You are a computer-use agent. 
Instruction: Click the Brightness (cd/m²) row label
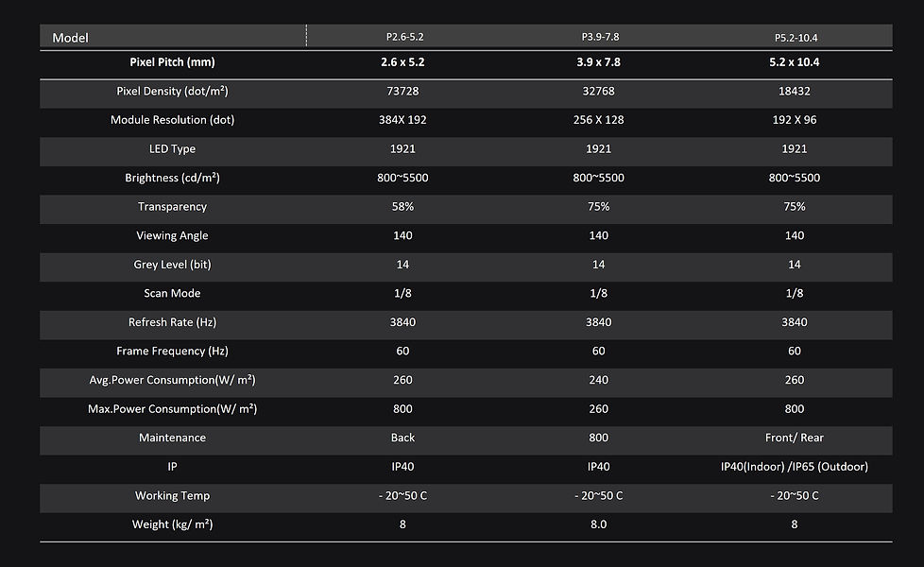(x=172, y=178)
